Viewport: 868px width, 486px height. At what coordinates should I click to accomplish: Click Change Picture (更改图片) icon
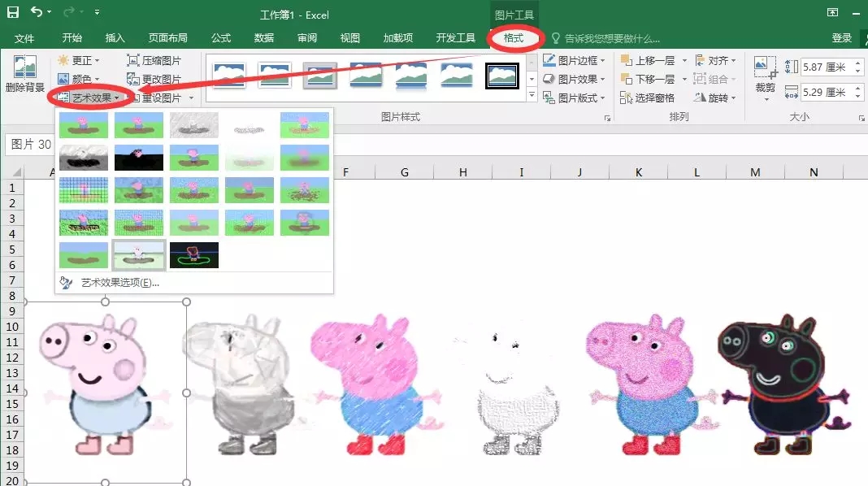click(134, 80)
